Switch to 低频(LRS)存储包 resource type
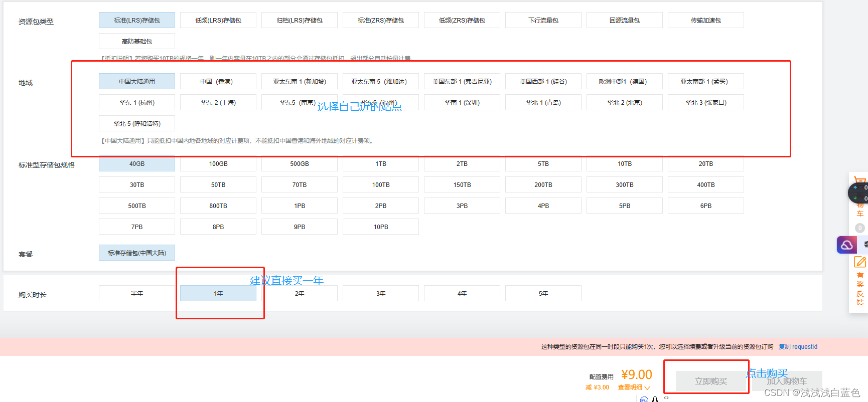 tap(218, 21)
